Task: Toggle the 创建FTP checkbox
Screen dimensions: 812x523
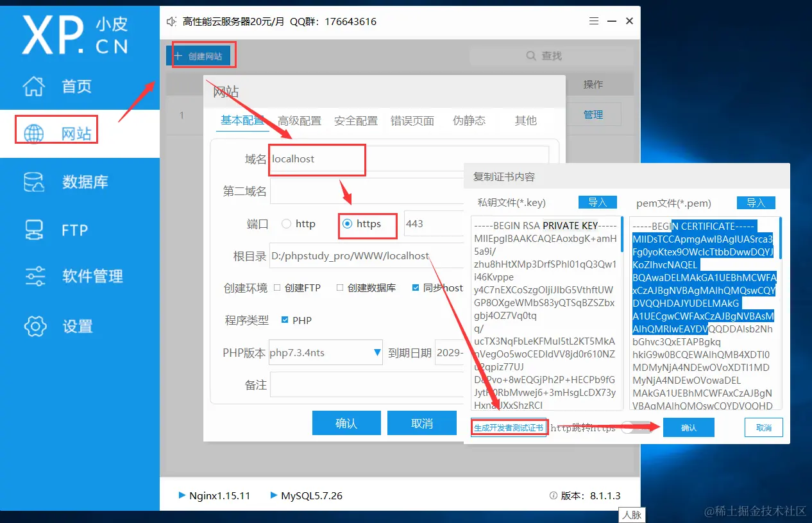Action: (x=277, y=288)
